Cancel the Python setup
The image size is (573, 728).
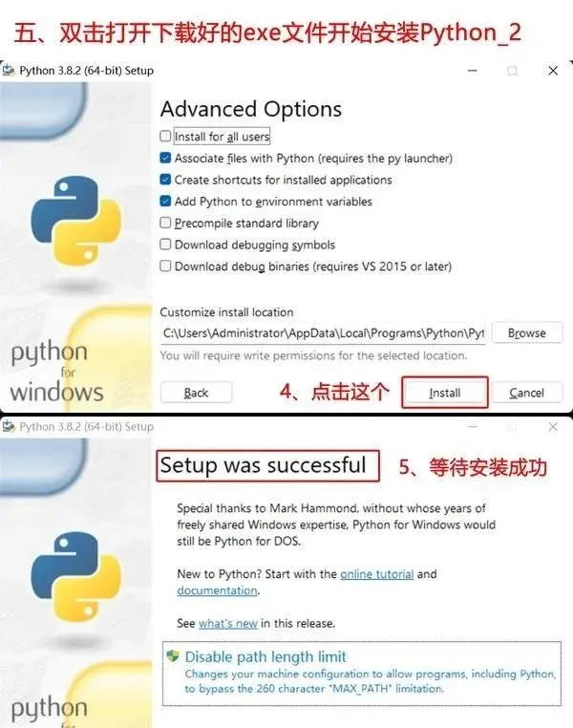pos(527,393)
